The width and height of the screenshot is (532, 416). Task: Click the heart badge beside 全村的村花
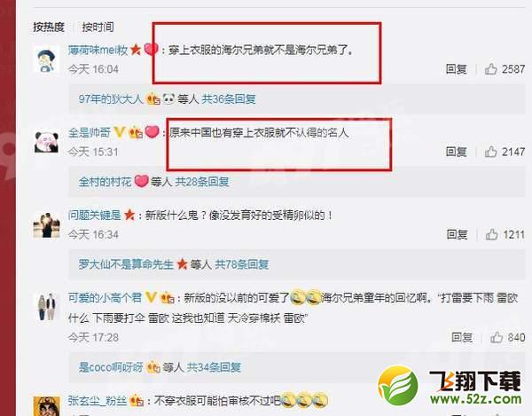click(141, 181)
